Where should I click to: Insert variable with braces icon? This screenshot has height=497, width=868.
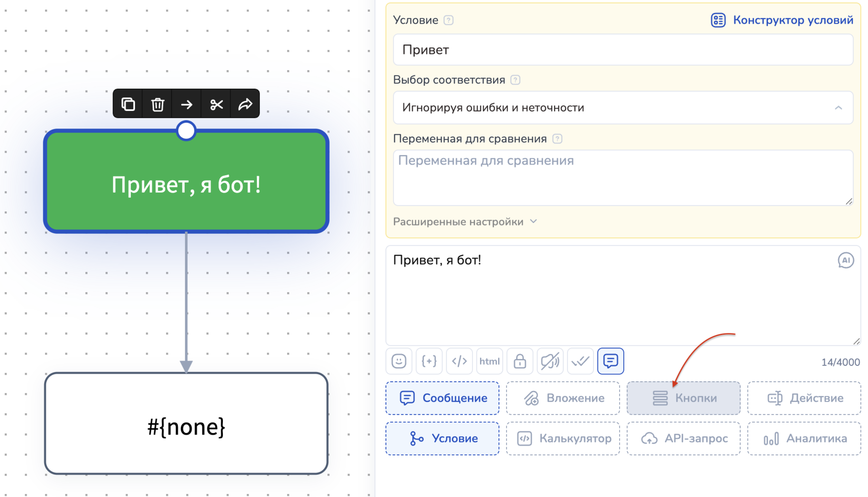tap(429, 361)
